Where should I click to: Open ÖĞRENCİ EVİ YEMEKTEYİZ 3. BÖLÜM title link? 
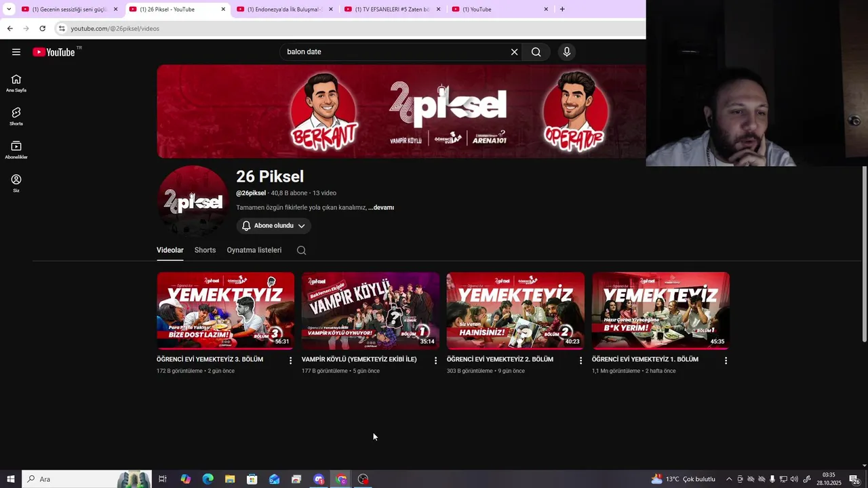pos(210,359)
